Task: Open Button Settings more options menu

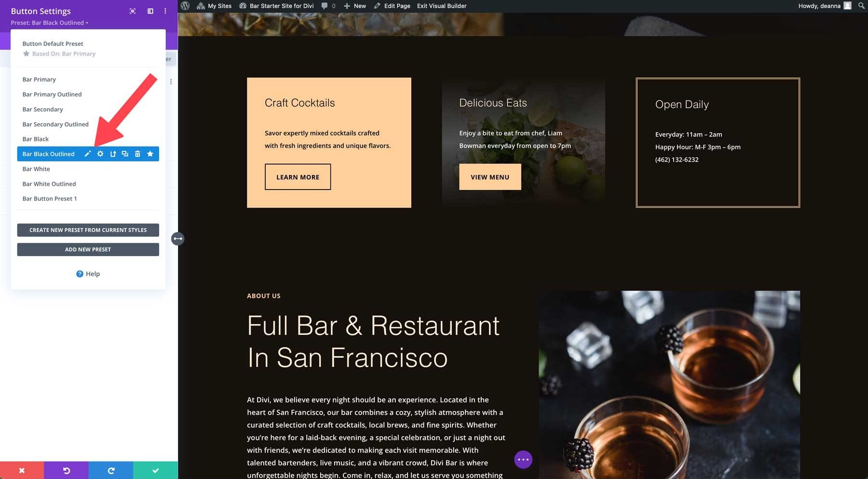Action: 165,11
